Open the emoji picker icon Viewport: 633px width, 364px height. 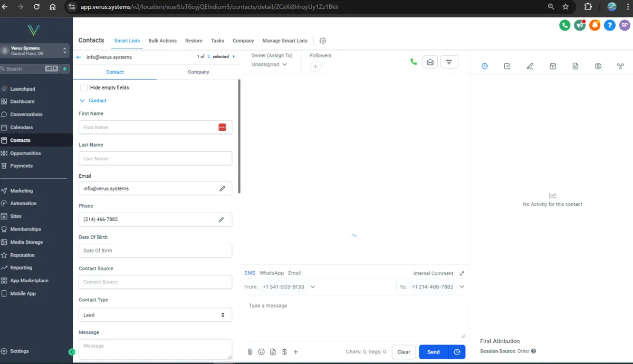tap(261, 352)
